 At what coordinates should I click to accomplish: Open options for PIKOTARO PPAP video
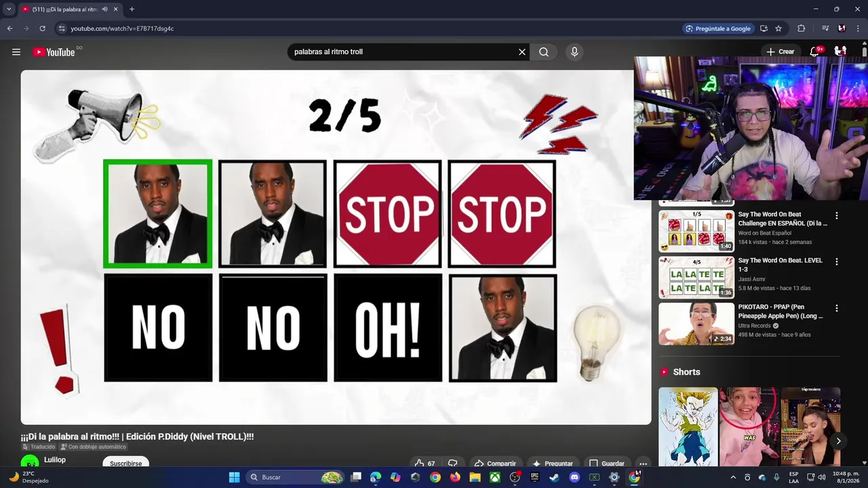(836, 308)
